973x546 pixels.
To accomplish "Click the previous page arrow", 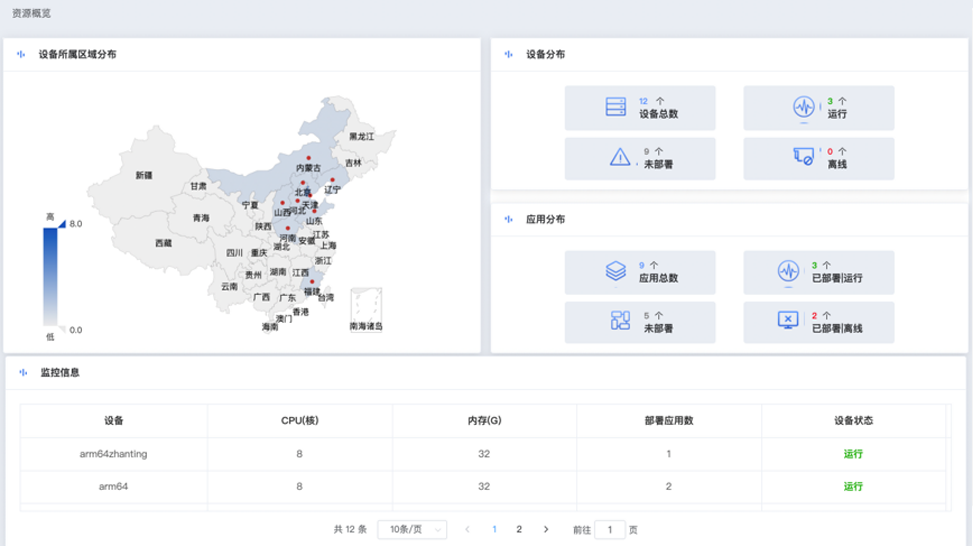I will [467, 529].
